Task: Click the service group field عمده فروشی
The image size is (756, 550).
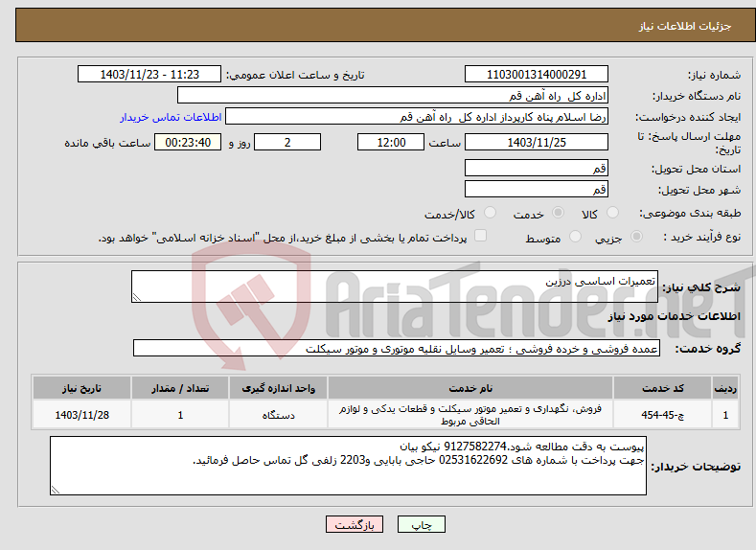Action: pos(397,349)
